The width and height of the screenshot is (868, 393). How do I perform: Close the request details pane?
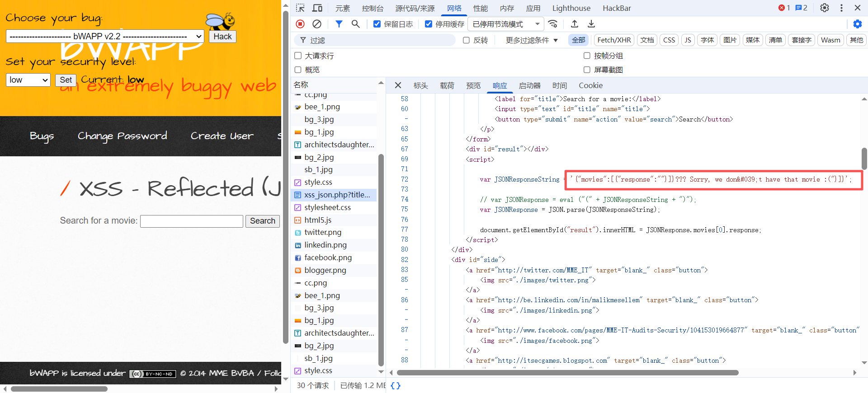tap(398, 85)
